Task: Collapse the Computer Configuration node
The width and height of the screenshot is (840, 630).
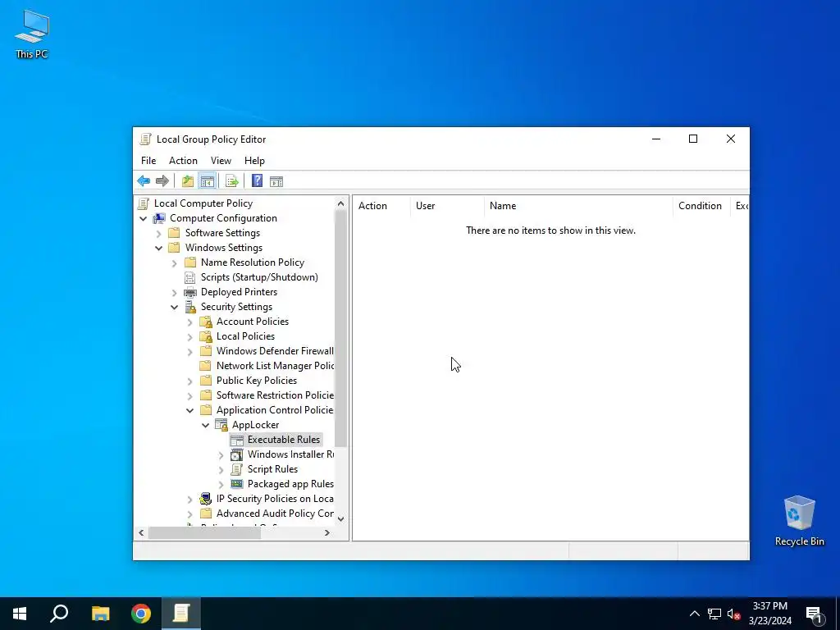Action: [x=143, y=218]
